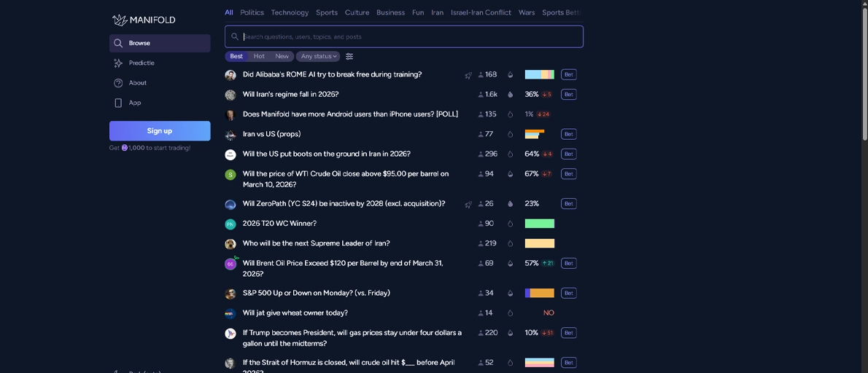Click yellow answer bar on Supreme Leader row
Image resolution: width=868 pixels, height=373 pixels.
coord(540,244)
